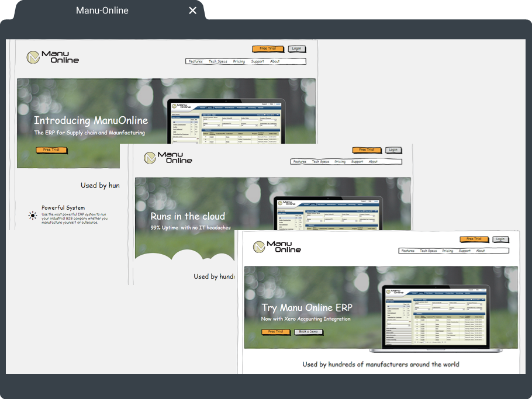
Task: Click Introducing ManuOnline headline
Action: point(91,120)
